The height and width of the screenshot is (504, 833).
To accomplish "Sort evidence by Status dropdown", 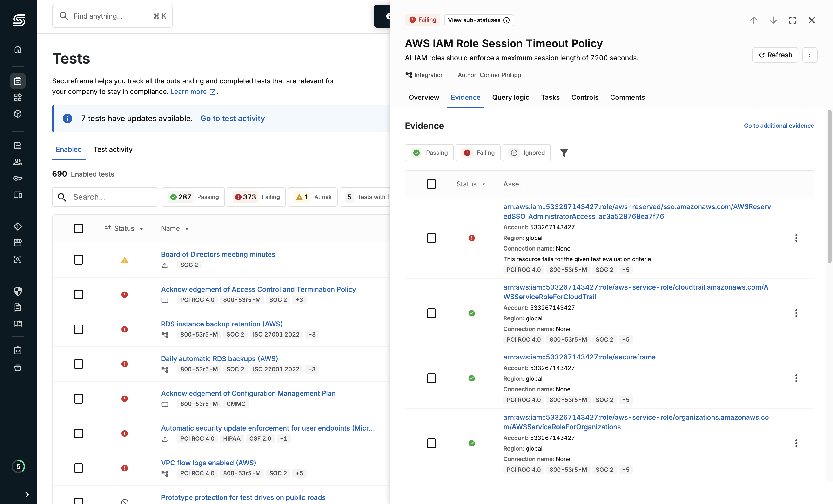I will coord(470,184).
